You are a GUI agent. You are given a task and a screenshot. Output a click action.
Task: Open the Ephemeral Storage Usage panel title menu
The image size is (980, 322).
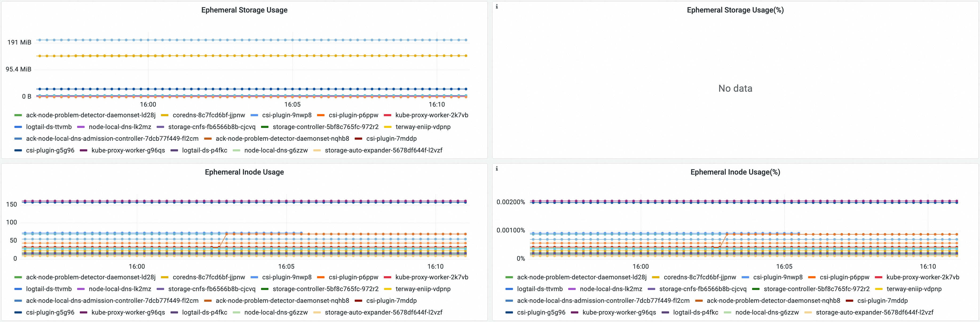tap(244, 10)
